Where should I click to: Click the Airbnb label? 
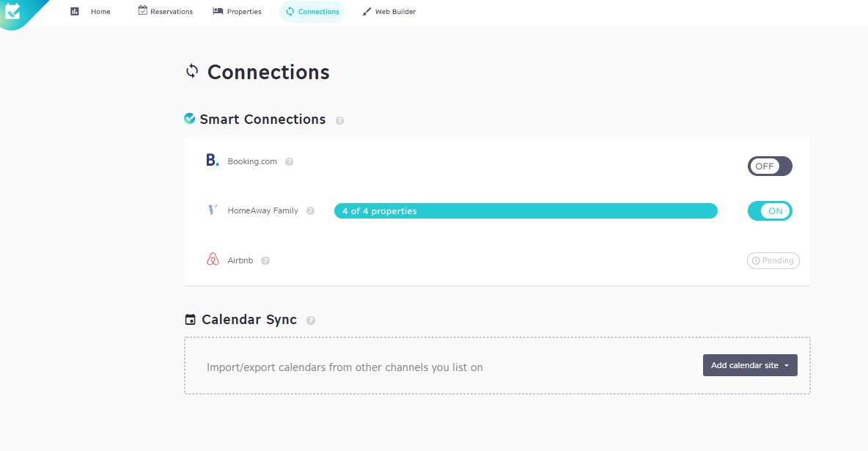click(240, 260)
